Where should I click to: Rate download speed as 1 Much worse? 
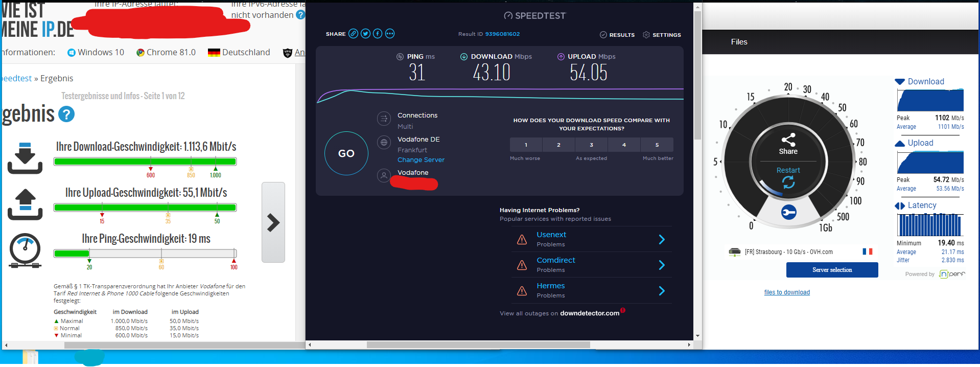(x=526, y=145)
